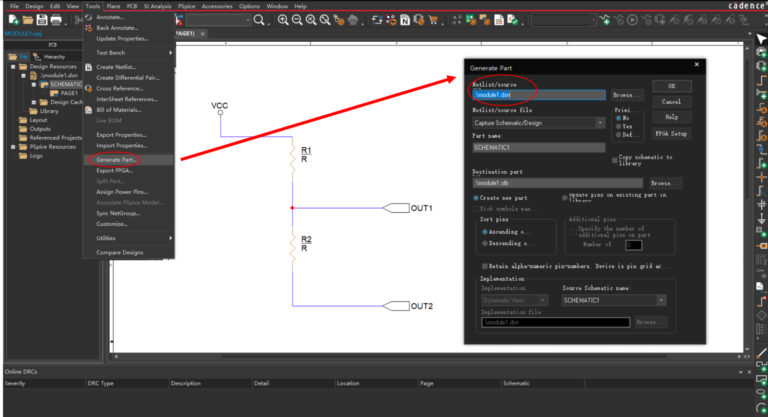
Task: Select Update pins on existing part option
Action: click(564, 197)
